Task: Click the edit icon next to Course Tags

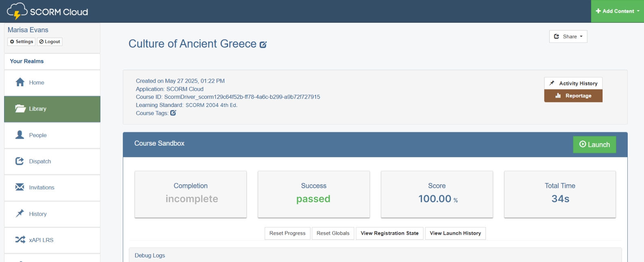Action: click(x=174, y=113)
